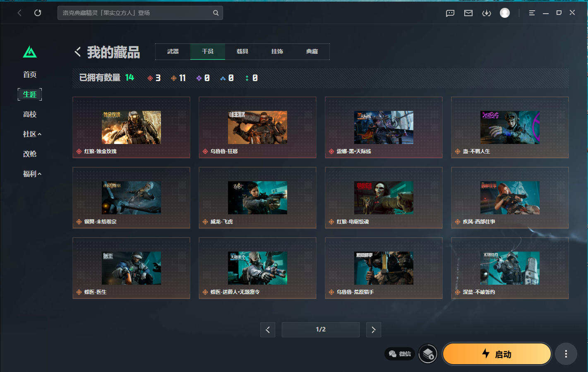Select the 红狼-电锯惊魂 skin card

[x=384, y=198]
